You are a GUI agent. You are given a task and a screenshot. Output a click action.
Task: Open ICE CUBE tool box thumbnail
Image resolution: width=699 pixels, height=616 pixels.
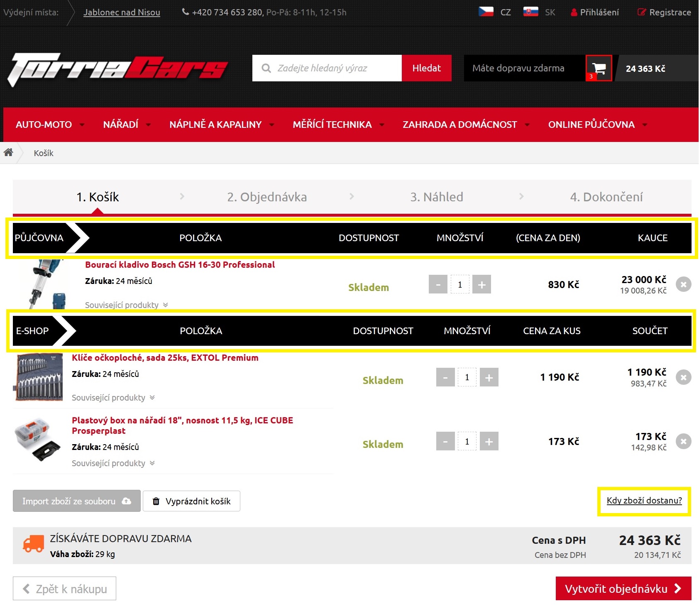click(37, 440)
